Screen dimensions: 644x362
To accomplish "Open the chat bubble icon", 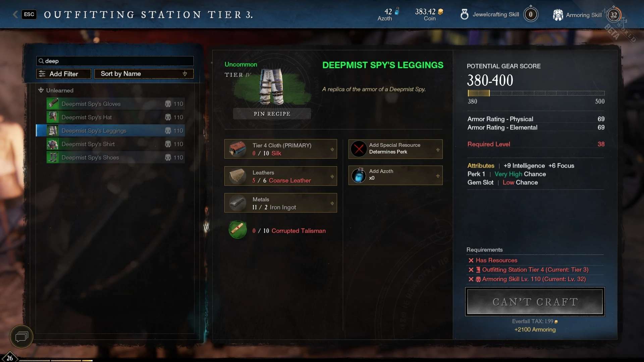I will coord(22,337).
